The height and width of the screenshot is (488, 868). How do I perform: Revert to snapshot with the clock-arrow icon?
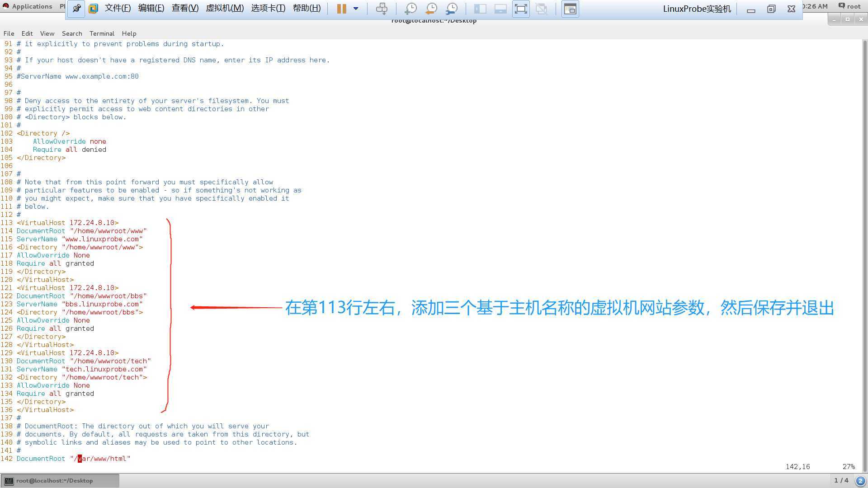[x=431, y=9]
